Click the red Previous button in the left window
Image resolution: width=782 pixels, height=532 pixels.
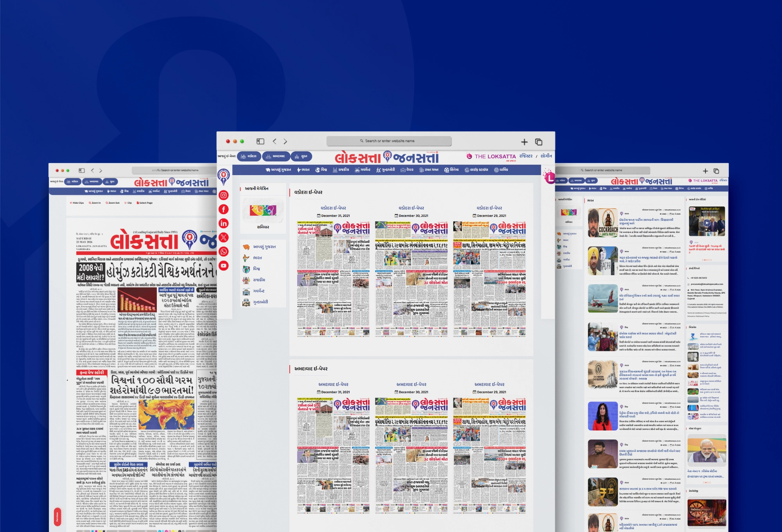pos(57,517)
